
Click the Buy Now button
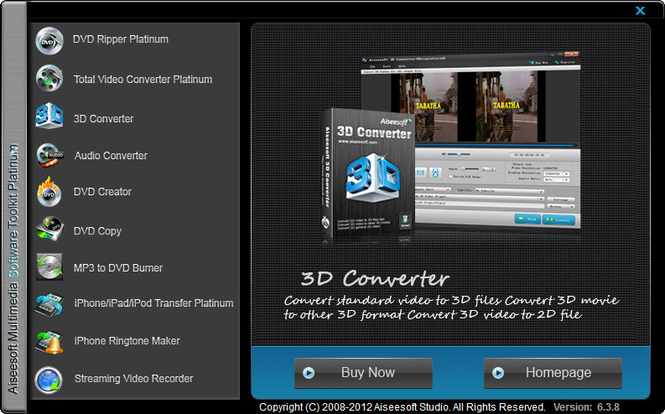[x=363, y=373]
